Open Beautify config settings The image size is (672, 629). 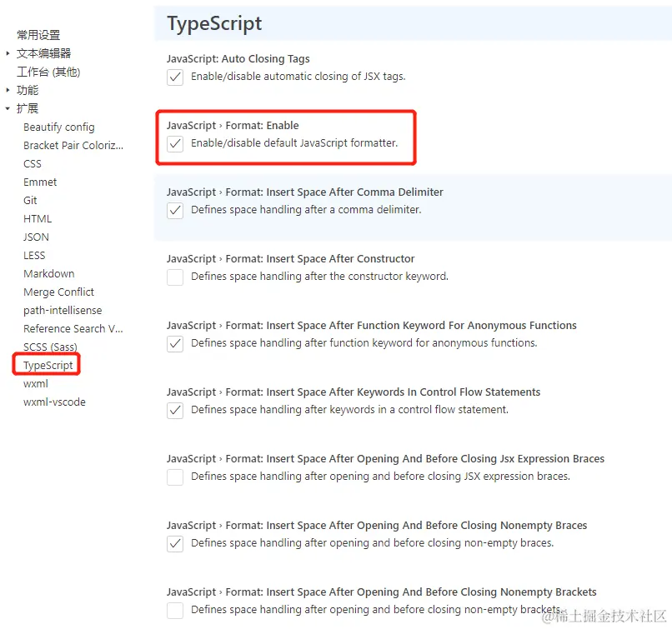point(59,127)
